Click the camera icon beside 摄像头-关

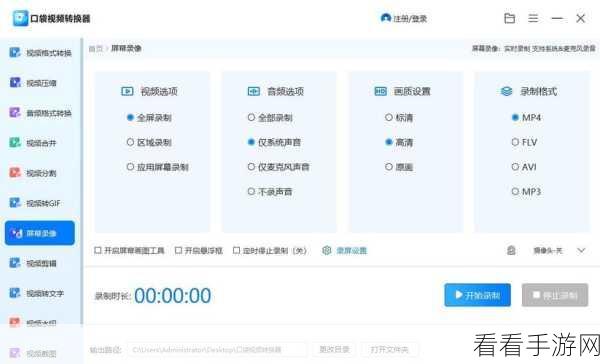pos(511,251)
